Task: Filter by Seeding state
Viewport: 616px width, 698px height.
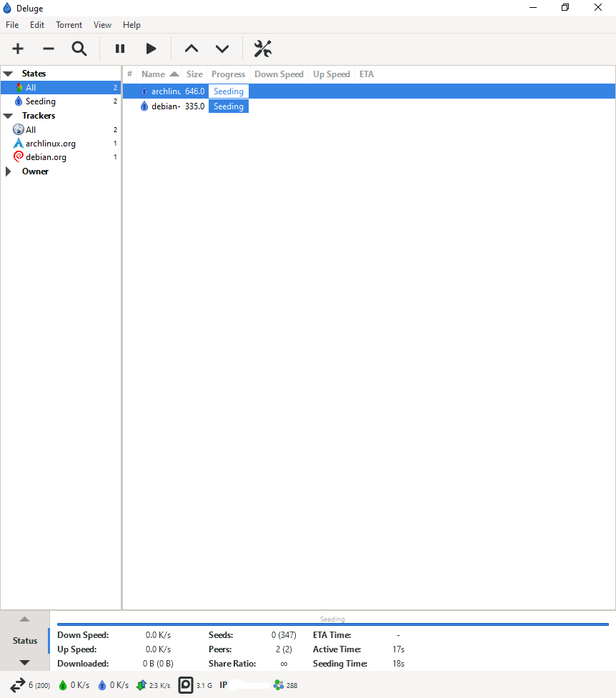Action: point(61,101)
